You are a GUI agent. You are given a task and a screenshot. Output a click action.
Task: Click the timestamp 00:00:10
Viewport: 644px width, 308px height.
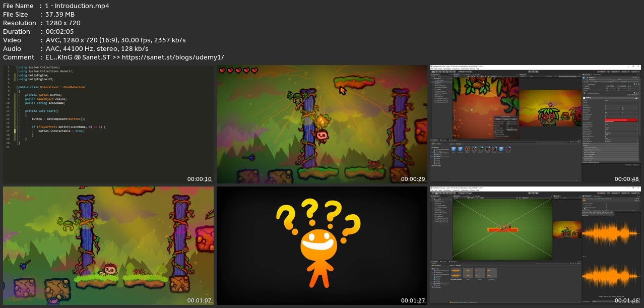[200, 179]
